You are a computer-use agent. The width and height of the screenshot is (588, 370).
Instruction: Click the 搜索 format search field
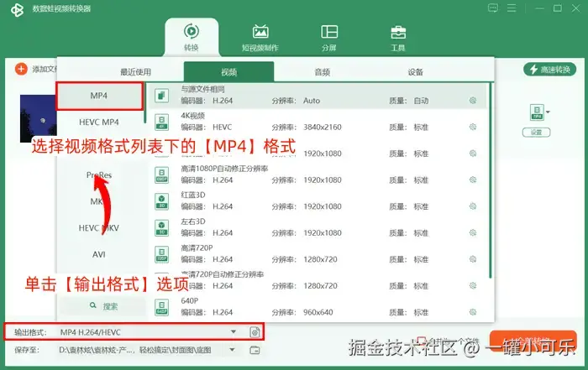[x=102, y=306]
